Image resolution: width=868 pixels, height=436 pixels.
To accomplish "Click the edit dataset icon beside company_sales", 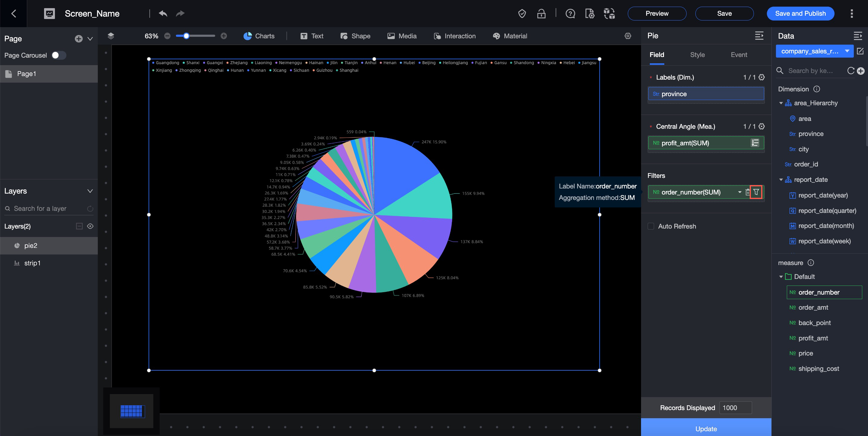I will 860,51.
